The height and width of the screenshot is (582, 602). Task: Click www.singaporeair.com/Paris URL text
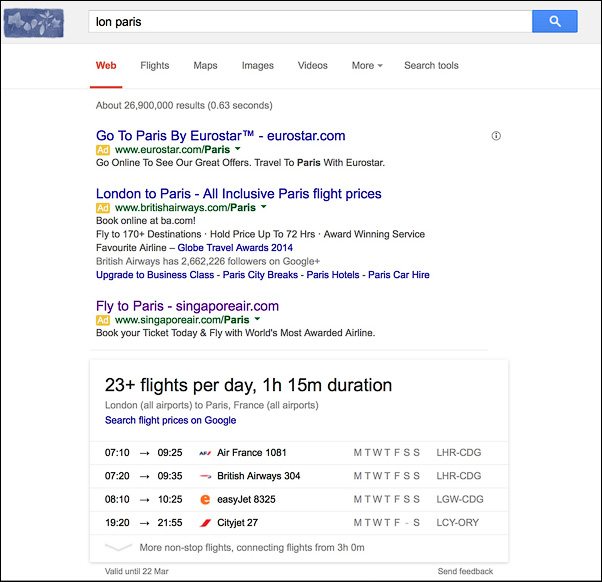coord(182,320)
